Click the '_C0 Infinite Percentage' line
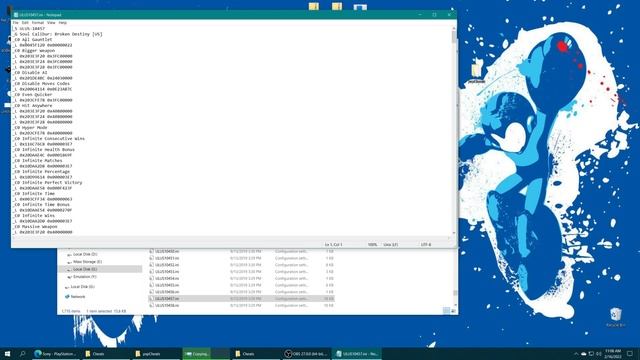Image resolution: width=640 pixels, height=360 pixels. pos(41,172)
